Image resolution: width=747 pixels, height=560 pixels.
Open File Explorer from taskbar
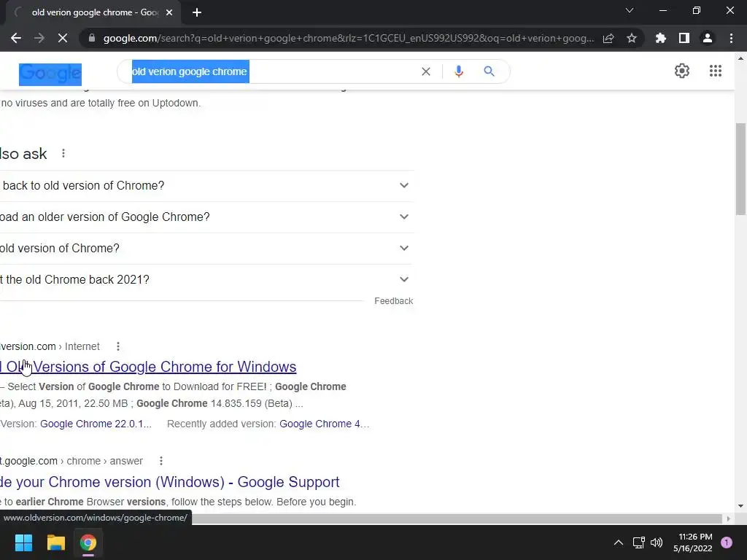(55, 542)
